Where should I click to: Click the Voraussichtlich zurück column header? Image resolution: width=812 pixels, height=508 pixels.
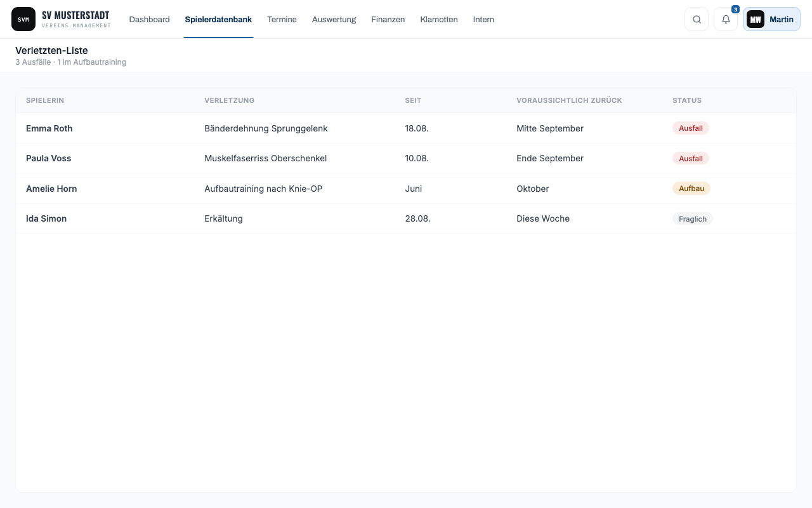569,100
